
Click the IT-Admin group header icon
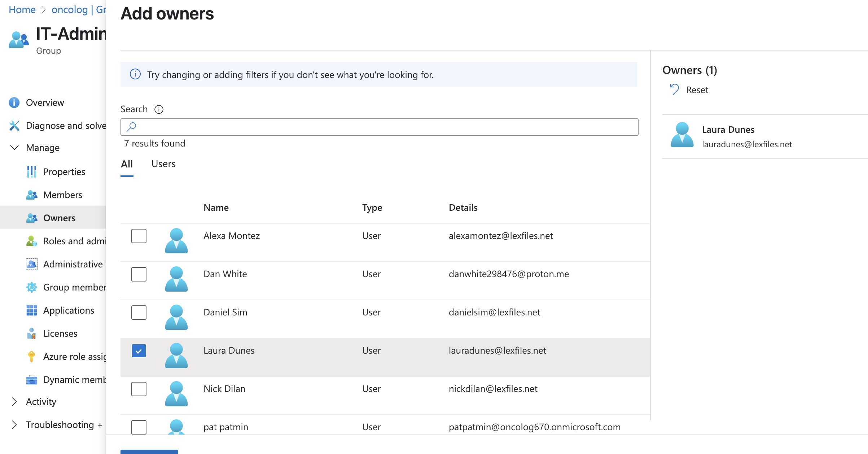(x=18, y=39)
